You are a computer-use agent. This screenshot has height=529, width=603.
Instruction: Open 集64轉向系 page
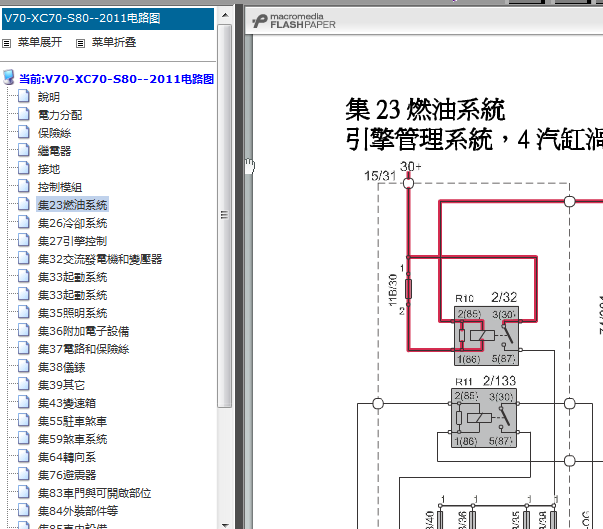pos(67,457)
